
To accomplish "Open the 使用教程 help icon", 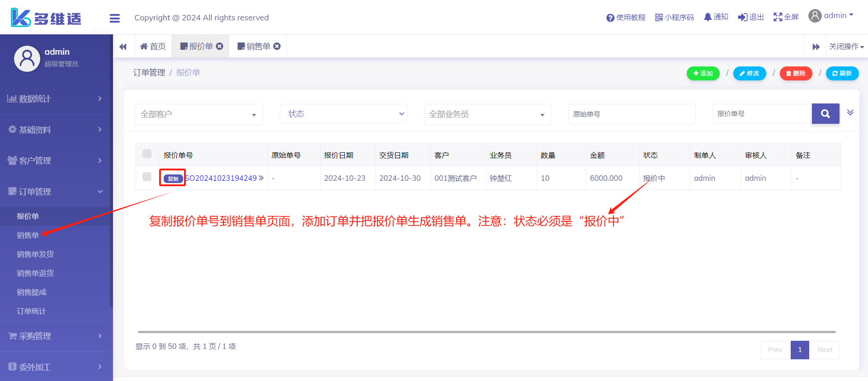I will 610,18.
